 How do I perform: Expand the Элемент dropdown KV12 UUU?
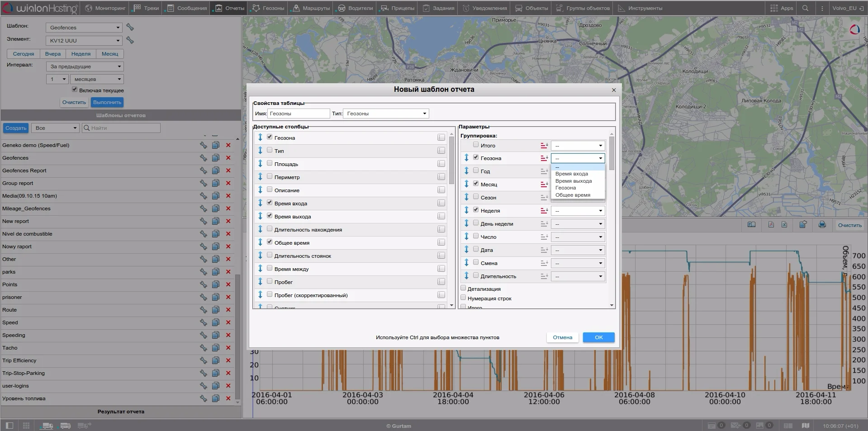point(84,41)
